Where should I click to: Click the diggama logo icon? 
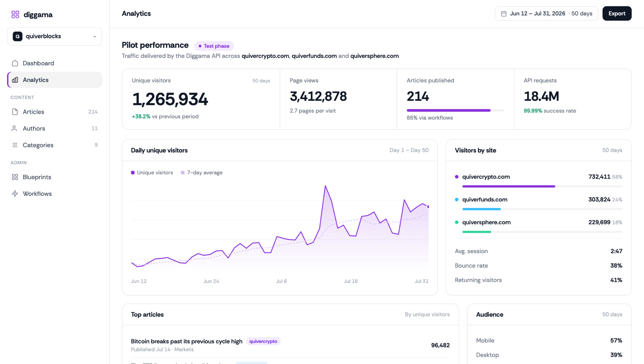[15, 14]
